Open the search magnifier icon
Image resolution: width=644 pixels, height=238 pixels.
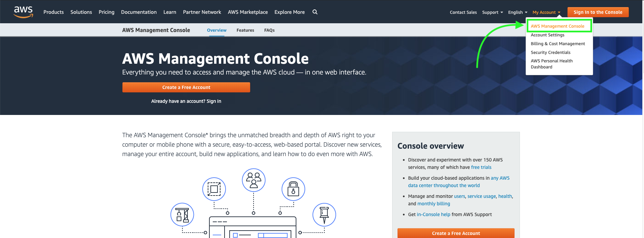315,12
